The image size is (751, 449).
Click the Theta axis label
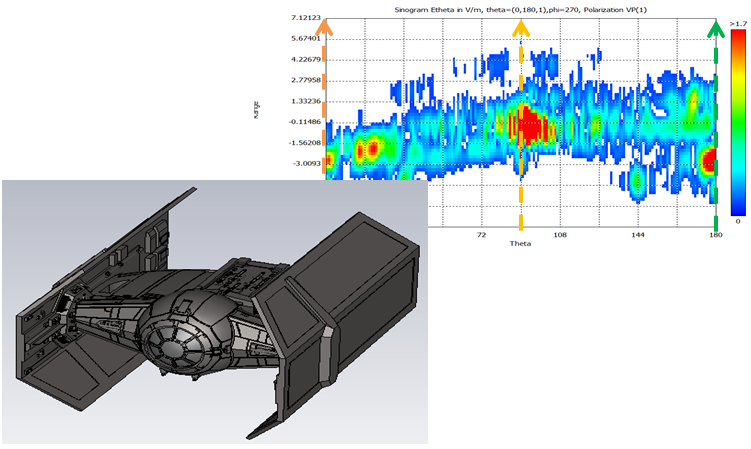520,243
